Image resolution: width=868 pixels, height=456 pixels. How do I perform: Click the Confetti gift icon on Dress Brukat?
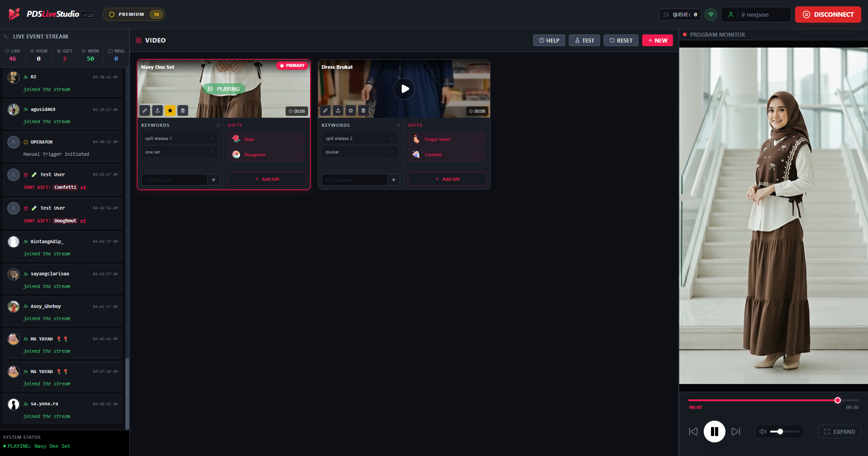416,154
